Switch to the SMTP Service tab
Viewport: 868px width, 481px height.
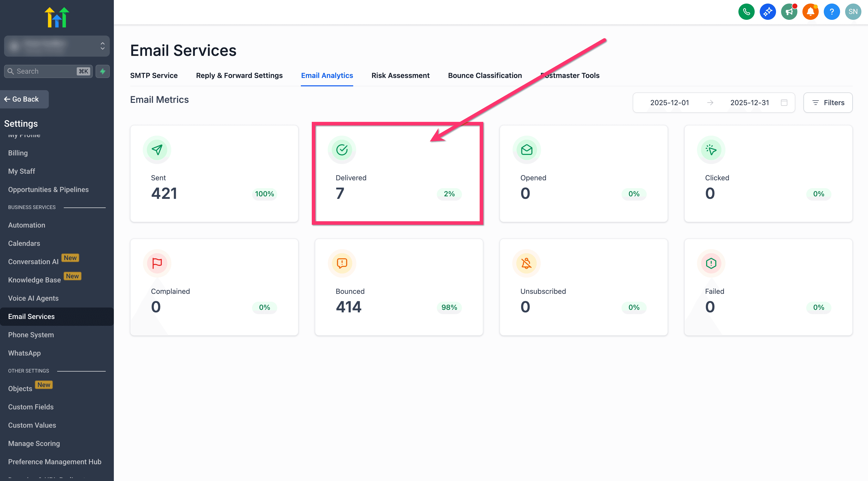click(154, 75)
